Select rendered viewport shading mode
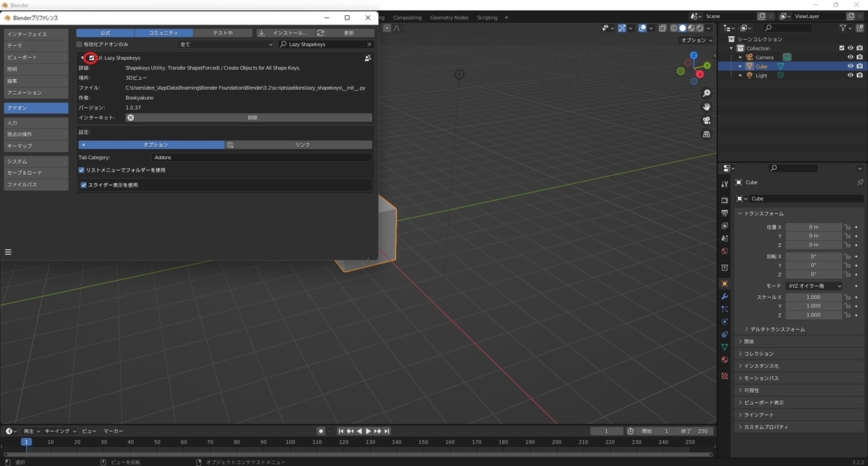 [700, 28]
